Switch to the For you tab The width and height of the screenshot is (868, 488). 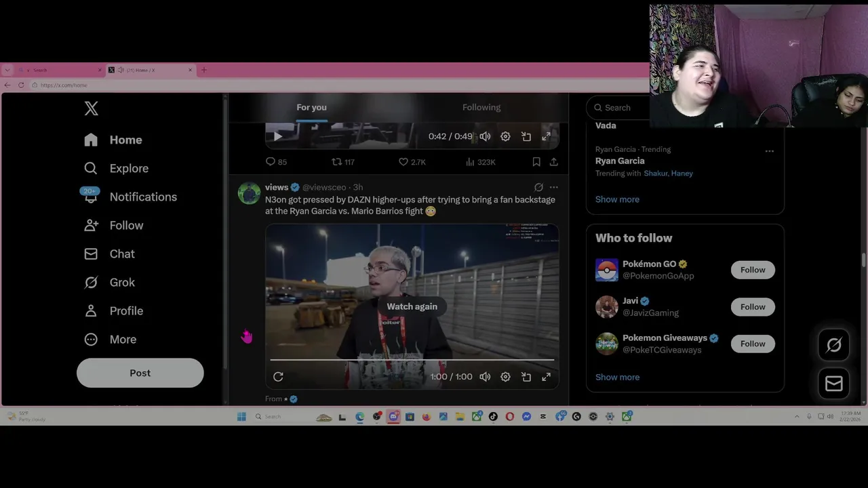(x=311, y=107)
